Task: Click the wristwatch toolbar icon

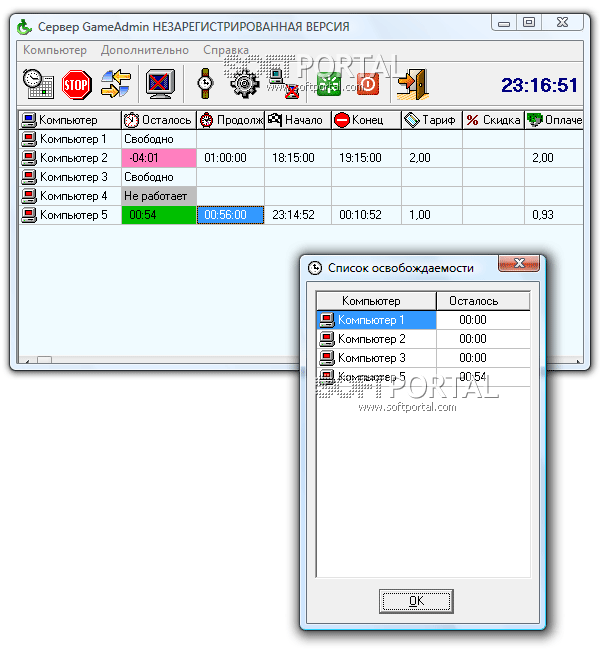Action: 205,84
